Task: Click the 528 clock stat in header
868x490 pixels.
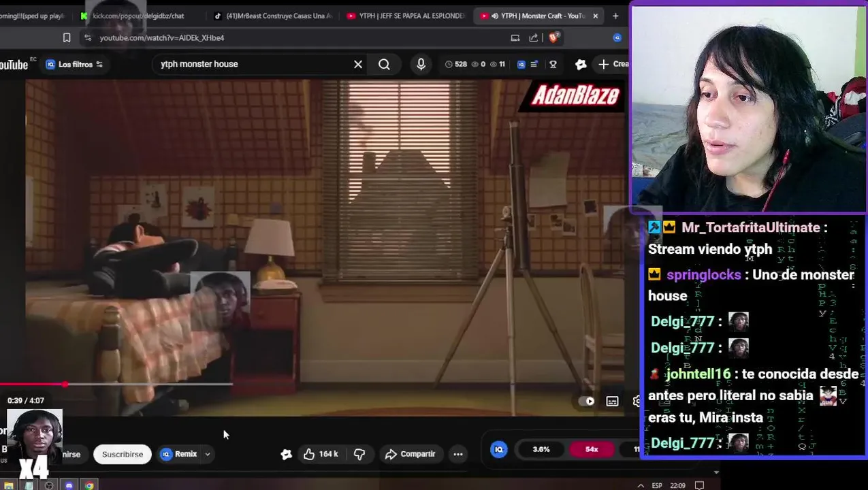Action: (x=455, y=64)
